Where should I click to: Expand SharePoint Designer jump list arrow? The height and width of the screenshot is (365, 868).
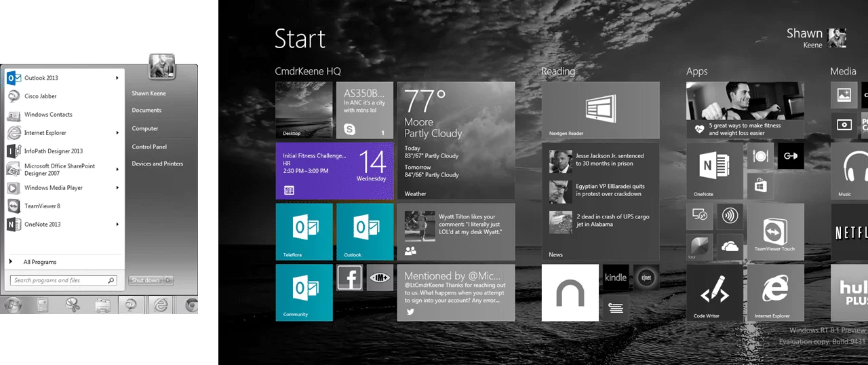[117, 170]
